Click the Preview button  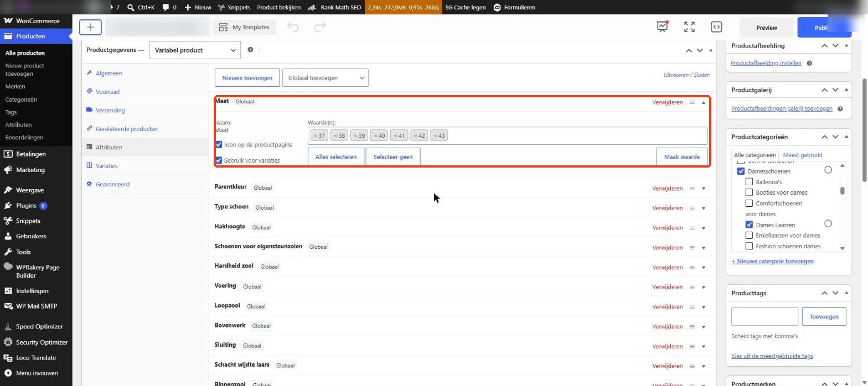766,28
